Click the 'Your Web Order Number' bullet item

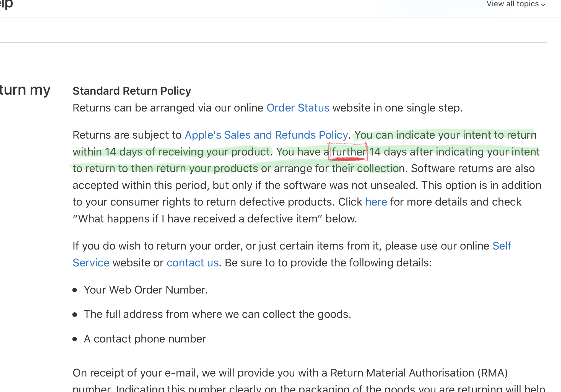(146, 290)
